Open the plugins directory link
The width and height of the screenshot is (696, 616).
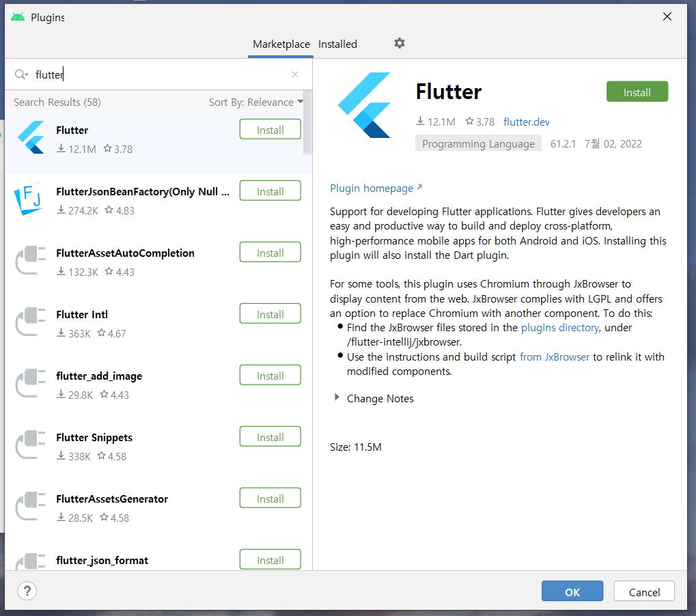click(559, 328)
